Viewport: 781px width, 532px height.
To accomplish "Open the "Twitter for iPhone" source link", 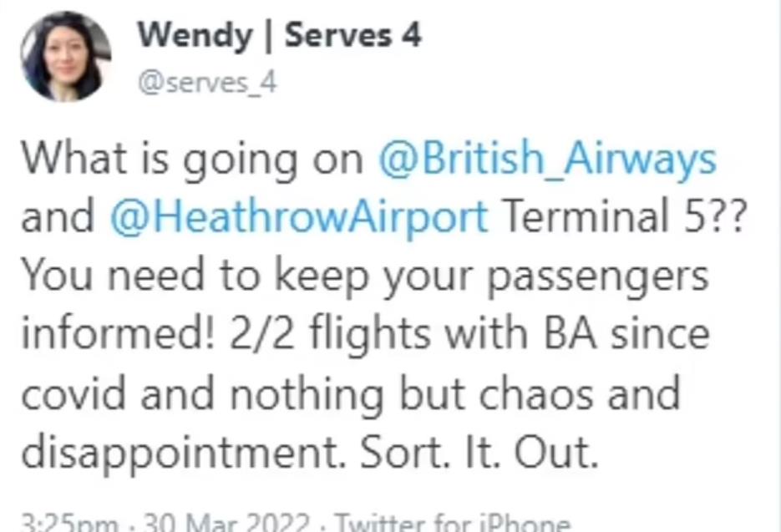I will [x=452, y=524].
